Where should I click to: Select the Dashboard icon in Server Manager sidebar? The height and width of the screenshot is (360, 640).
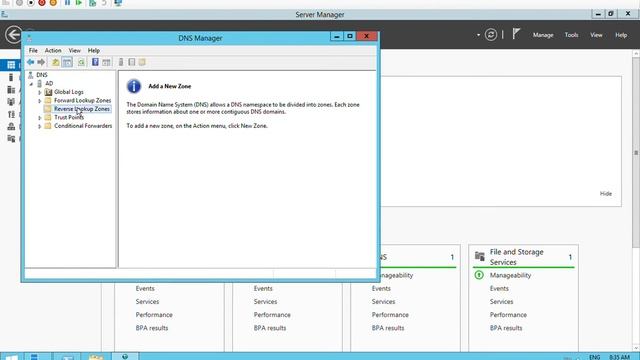11,65
